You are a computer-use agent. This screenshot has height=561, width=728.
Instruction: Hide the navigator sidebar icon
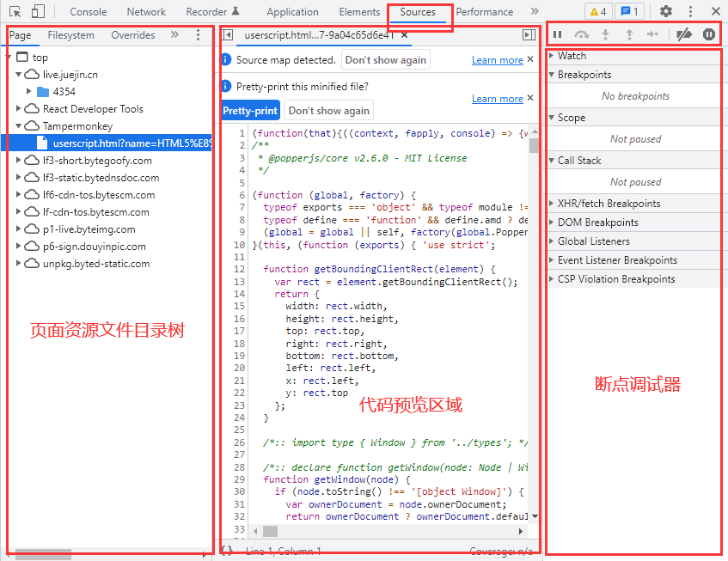pos(227,35)
